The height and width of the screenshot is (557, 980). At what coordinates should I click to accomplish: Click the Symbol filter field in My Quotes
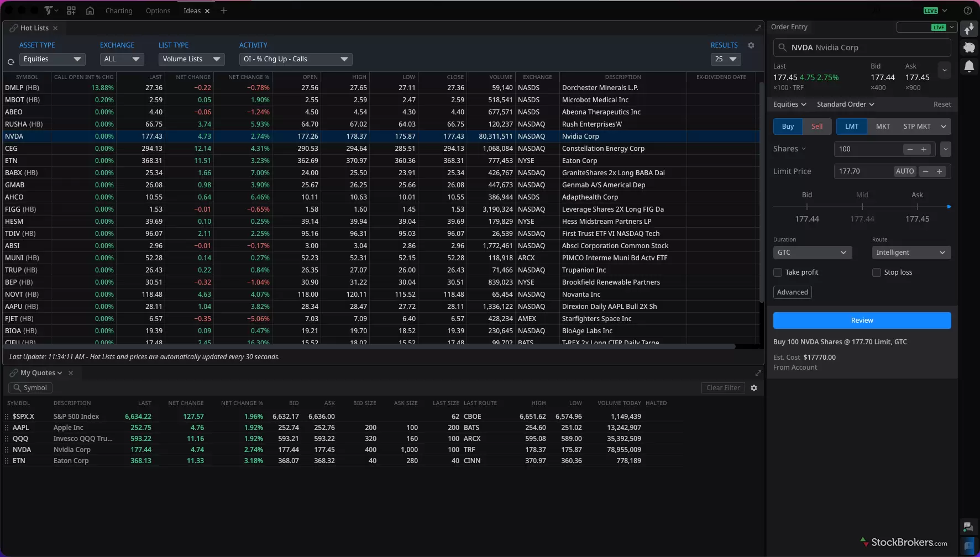[x=30, y=388]
